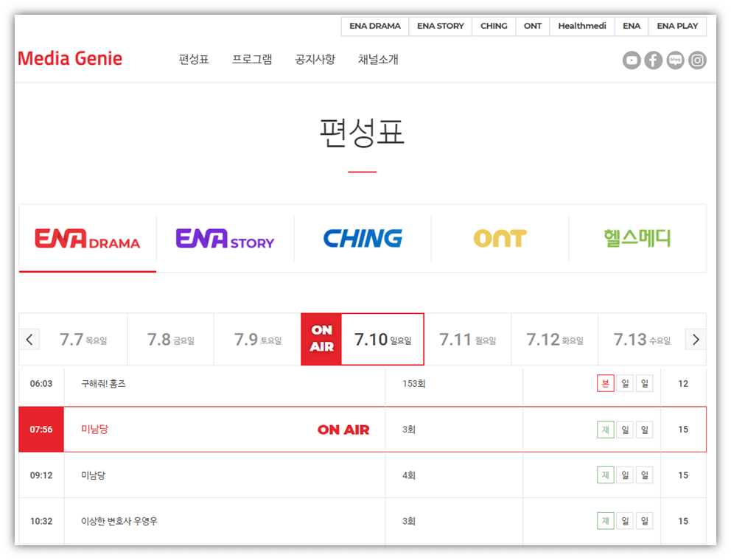Click the green 재 badge in 09:12 row
Image resolution: width=731 pixels, height=560 pixels.
click(x=606, y=475)
